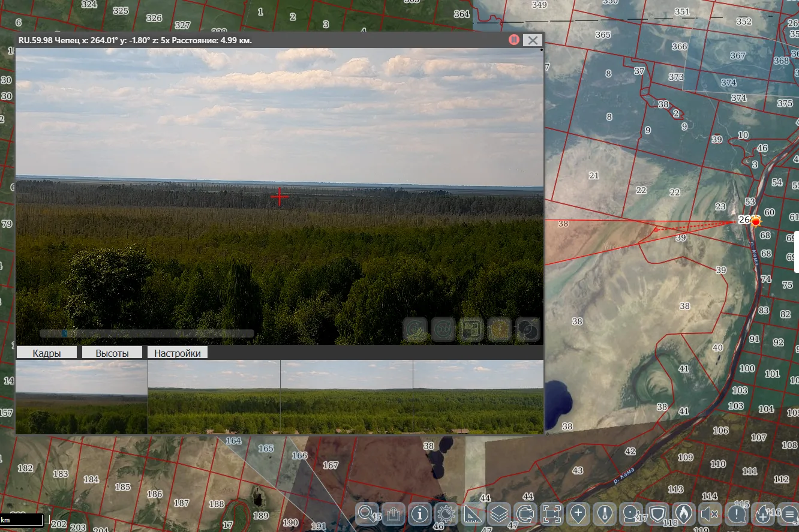The image size is (799, 532).
Task: Switch to the Кадры tab
Action: (47, 353)
